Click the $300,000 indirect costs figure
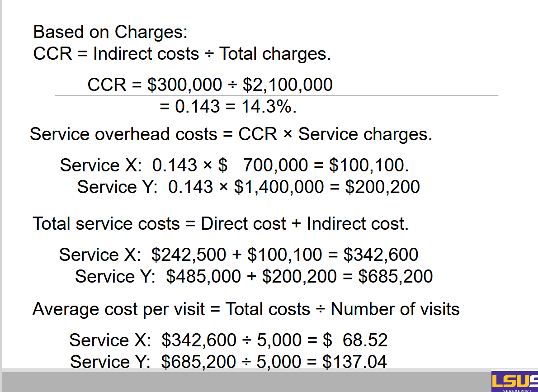The image size is (538, 392). (184, 85)
